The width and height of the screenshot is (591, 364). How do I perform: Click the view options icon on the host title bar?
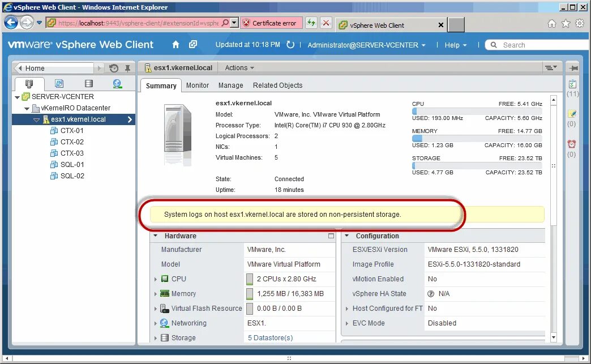551,68
